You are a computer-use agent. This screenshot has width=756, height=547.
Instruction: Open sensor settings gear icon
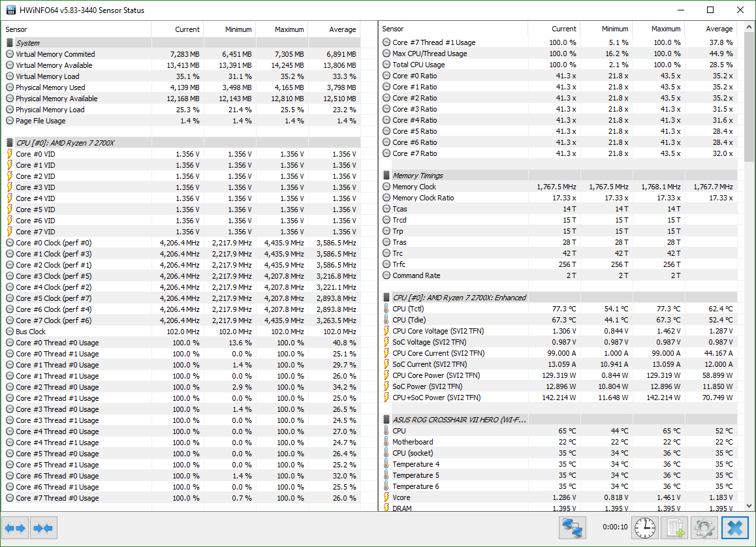pos(704,528)
